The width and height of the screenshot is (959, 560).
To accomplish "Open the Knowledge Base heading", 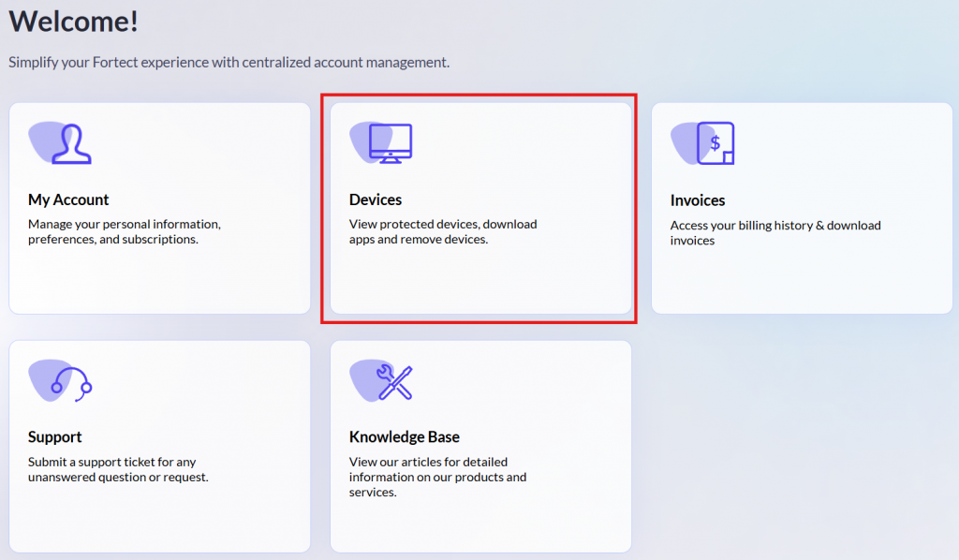I will [x=405, y=437].
